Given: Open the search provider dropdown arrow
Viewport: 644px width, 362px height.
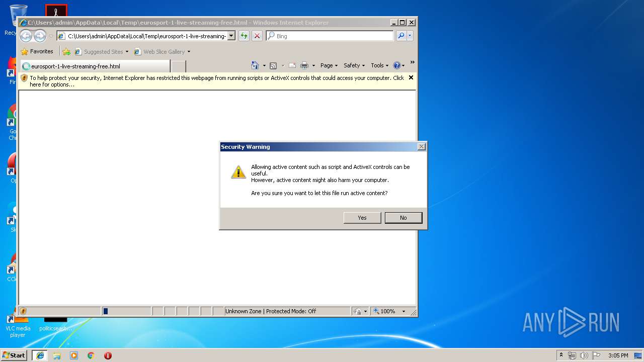Looking at the screenshot, I should [410, 36].
